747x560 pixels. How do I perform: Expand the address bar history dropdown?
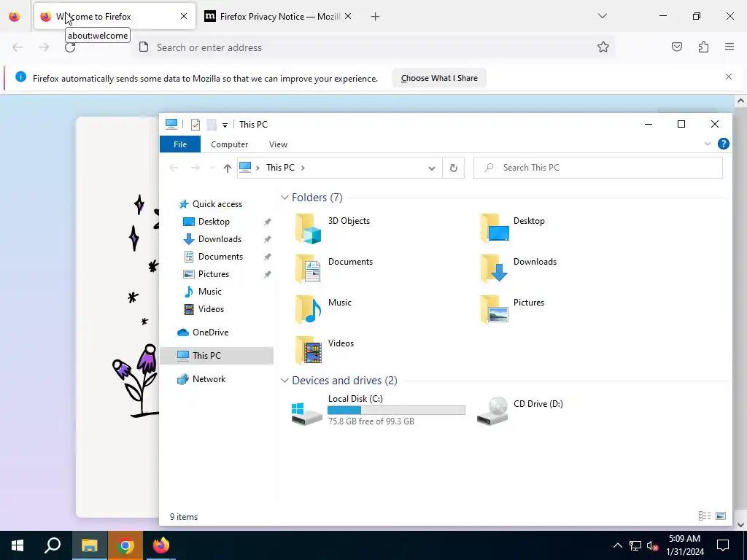point(432,168)
